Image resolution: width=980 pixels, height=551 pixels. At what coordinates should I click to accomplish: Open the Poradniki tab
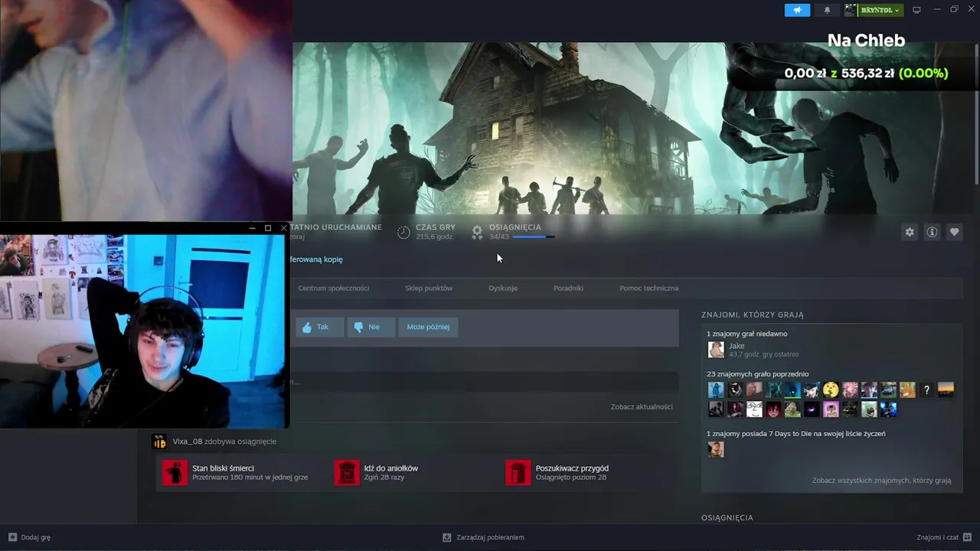point(568,289)
